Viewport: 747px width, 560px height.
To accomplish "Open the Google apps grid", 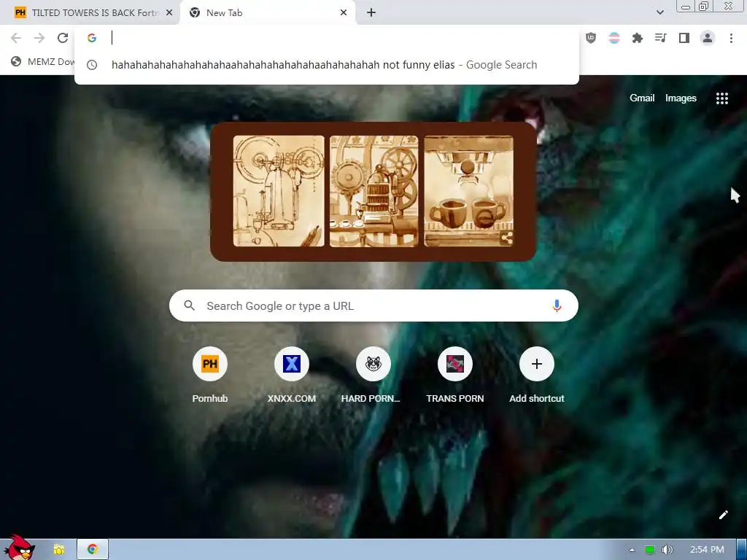I will pos(722,98).
